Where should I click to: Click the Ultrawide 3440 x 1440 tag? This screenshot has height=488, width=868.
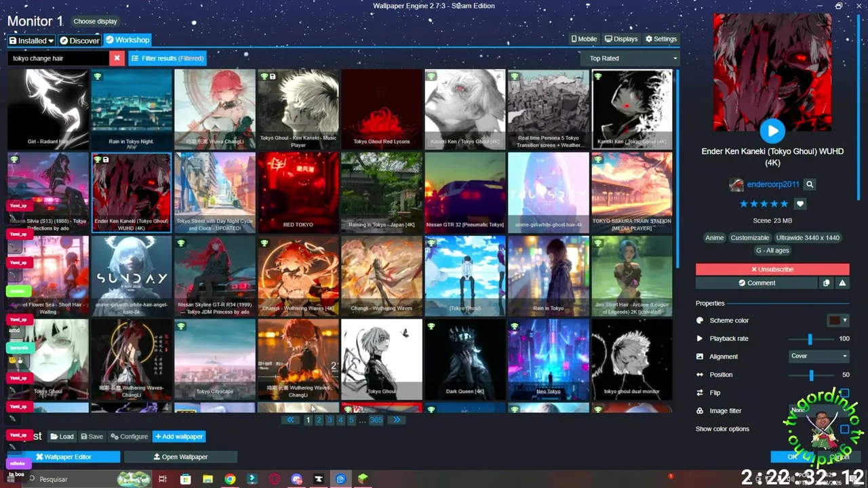click(808, 238)
